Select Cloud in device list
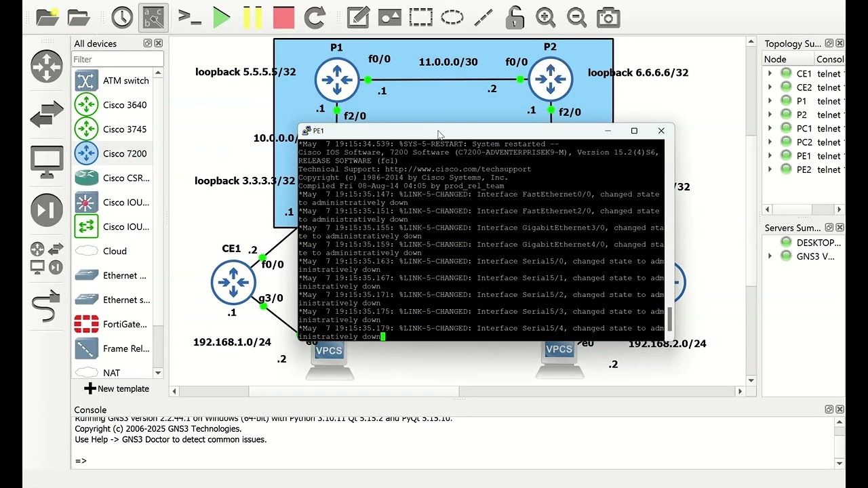This screenshot has height=488, width=868. 113,251
